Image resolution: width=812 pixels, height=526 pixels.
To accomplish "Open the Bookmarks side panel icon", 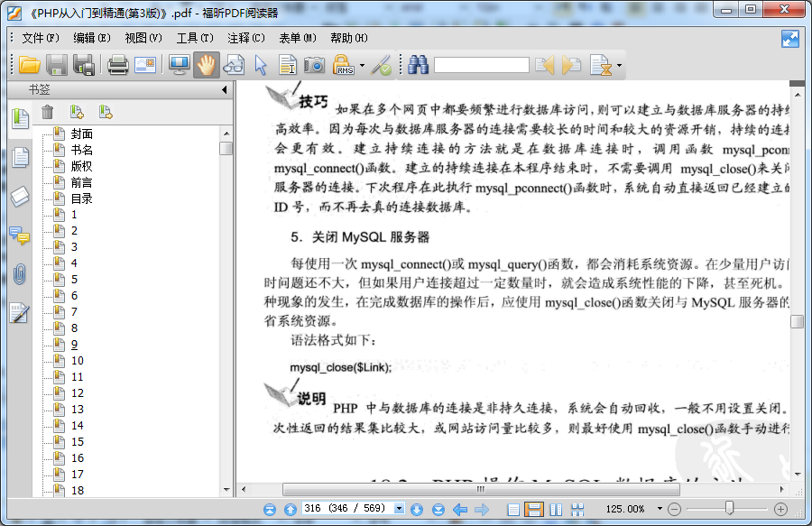I will pos(20,118).
